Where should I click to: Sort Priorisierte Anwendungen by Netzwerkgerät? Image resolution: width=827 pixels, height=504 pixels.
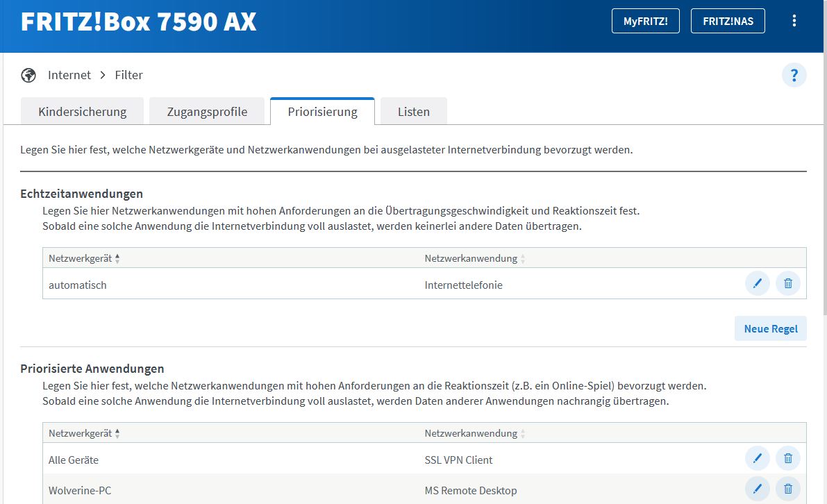[x=85, y=433]
